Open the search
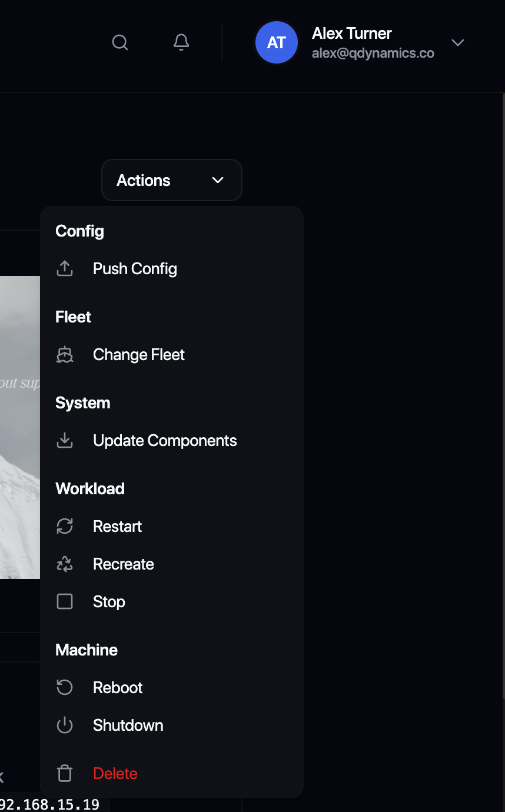 coord(120,42)
